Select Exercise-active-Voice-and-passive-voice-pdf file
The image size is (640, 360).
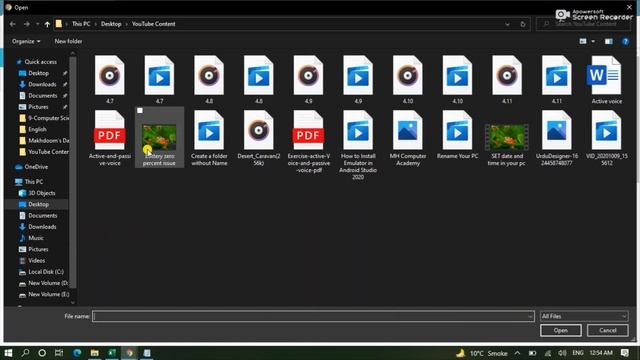point(308,131)
